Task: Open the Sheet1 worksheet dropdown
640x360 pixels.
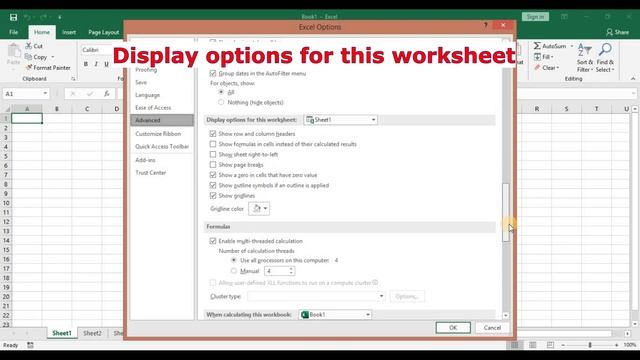Action: tap(341, 120)
